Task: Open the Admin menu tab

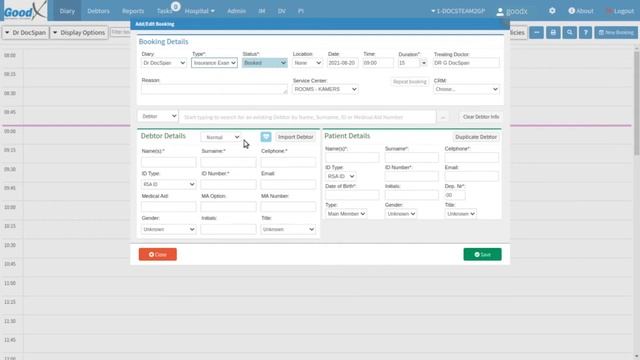Action: point(236,11)
